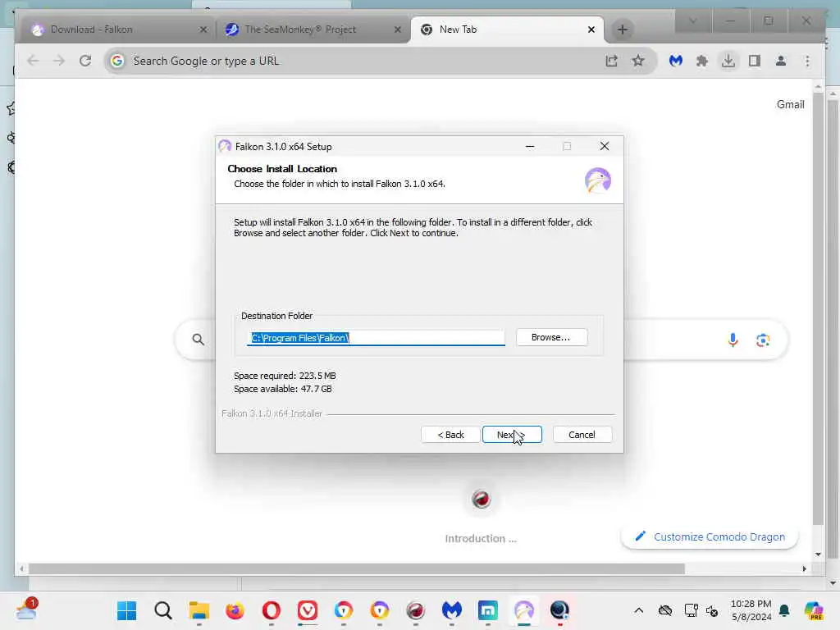
Task: Click the Destination Folder path field
Action: [x=376, y=338]
